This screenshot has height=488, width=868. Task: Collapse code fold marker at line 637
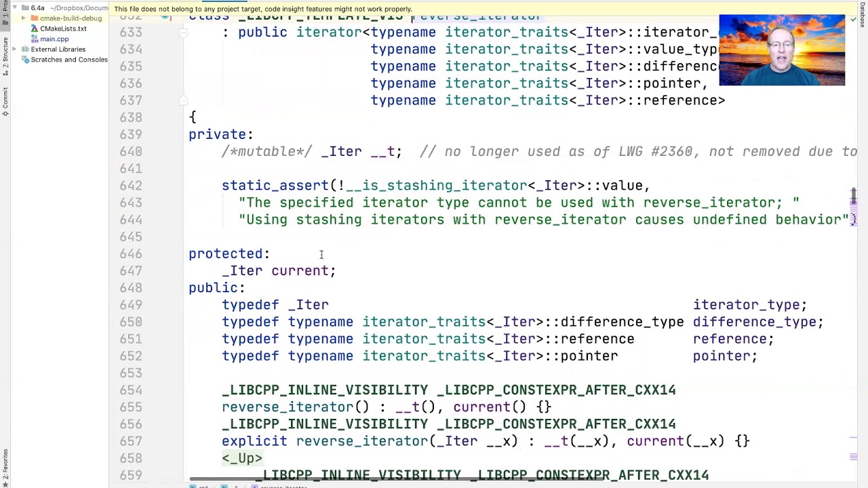(x=183, y=100)
